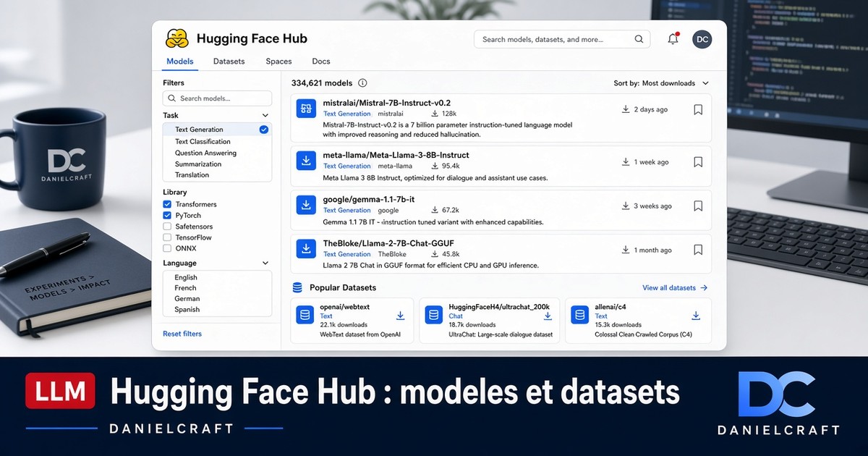
Task: Click the Hugging Face Hub title text
Action: point(252,39)
